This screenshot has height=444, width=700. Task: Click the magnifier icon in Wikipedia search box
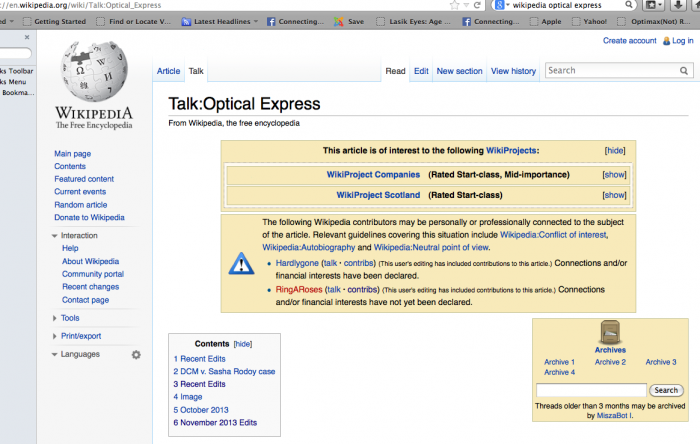(x=683, y=71)
